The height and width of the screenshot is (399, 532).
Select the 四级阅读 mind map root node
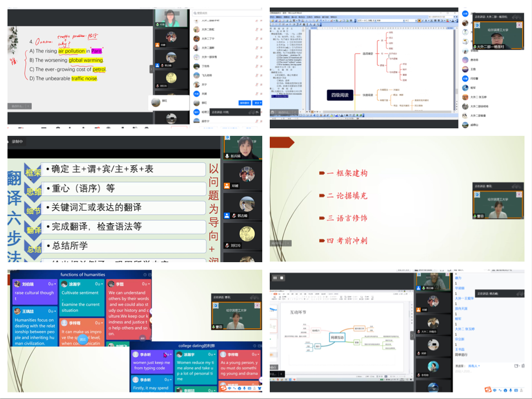(x=340, y=95)
